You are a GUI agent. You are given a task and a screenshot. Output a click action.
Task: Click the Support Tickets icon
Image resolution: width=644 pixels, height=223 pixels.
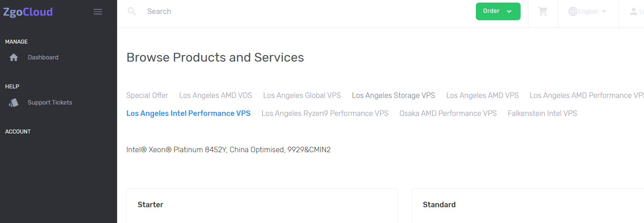click(x=14, y=103)
